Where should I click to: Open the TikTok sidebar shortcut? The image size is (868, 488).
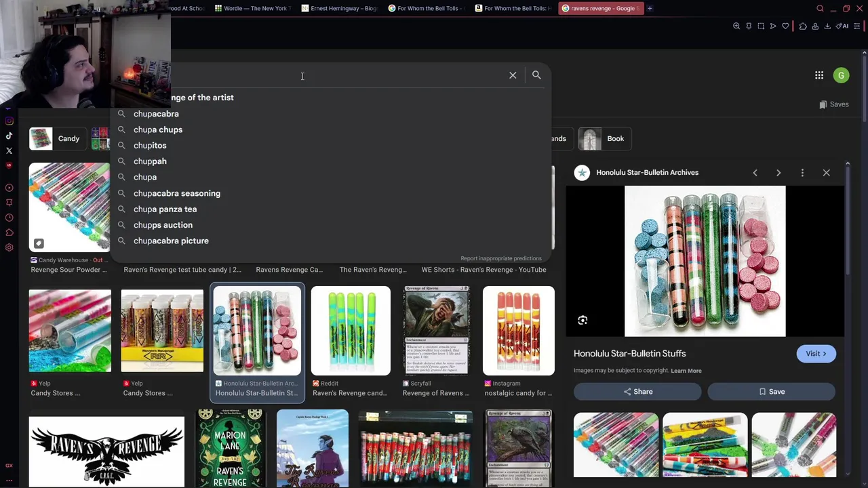(x=9, y=136)
